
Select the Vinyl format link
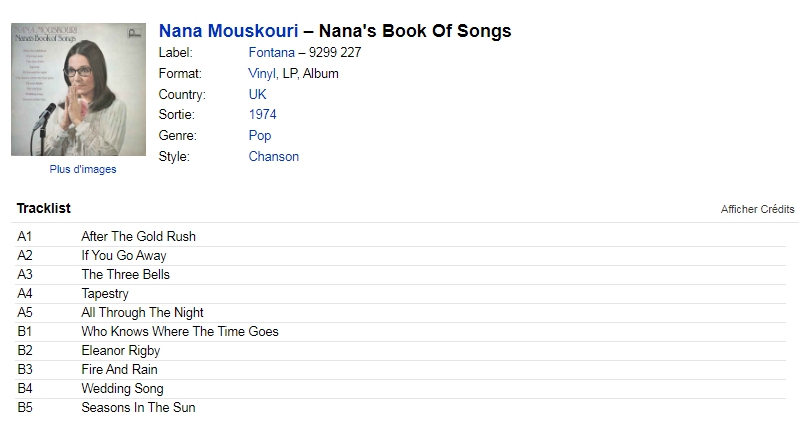pyautogui.click(x=262, y=73)
